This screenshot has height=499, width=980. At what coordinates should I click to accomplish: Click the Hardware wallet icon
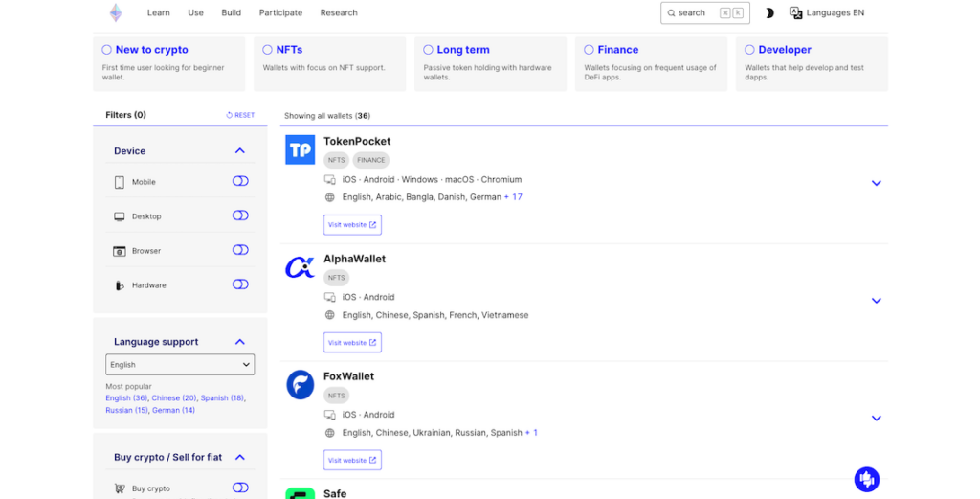[120, 285]
